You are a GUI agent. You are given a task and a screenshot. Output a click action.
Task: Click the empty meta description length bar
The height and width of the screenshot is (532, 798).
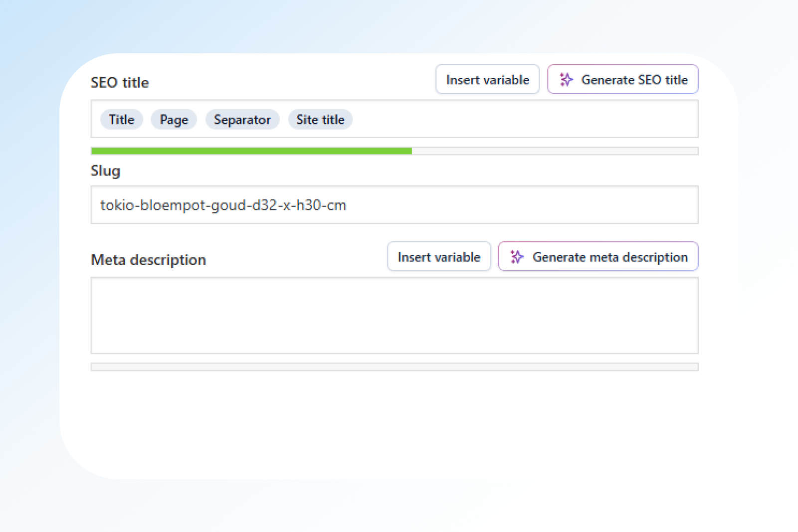[394, 367]
